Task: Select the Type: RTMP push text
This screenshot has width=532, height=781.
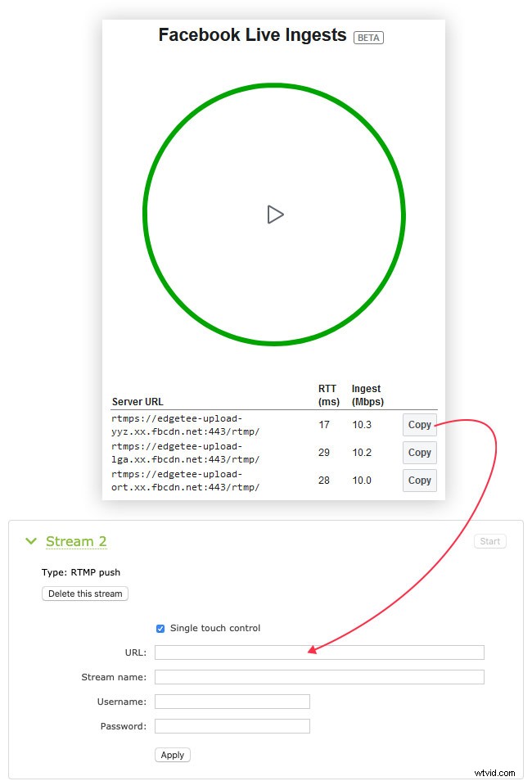Action: [81, 572]
